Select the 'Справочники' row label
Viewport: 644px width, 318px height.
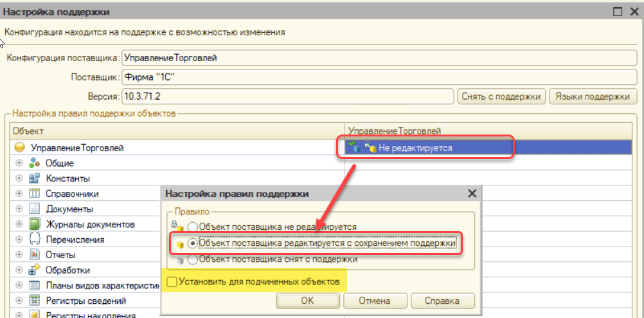(x=72, y=194)
